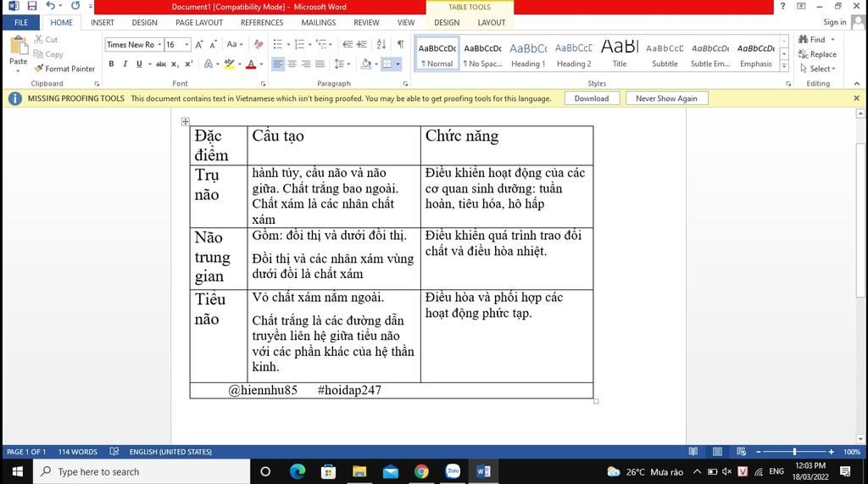The image size is (868, 484).
Task: Open Microsoft Edge from the taskbar
Action: click(298, 471)
